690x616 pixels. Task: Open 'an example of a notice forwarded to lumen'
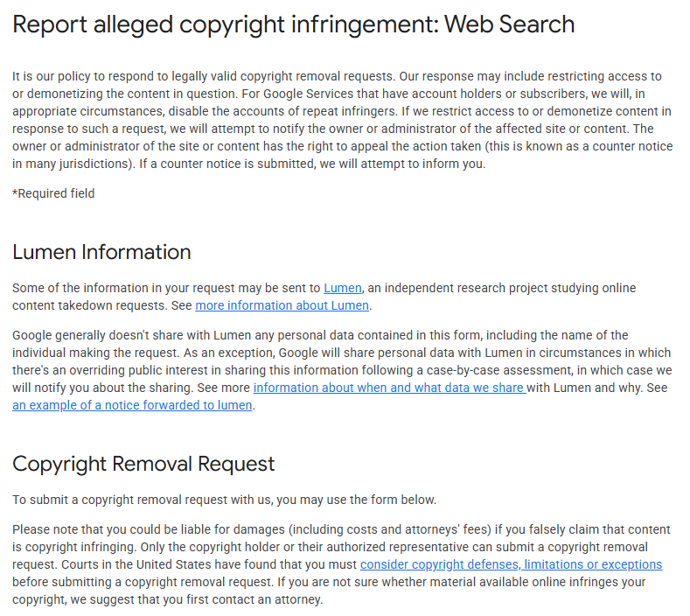pyautogui.click(x=132, y=405)
